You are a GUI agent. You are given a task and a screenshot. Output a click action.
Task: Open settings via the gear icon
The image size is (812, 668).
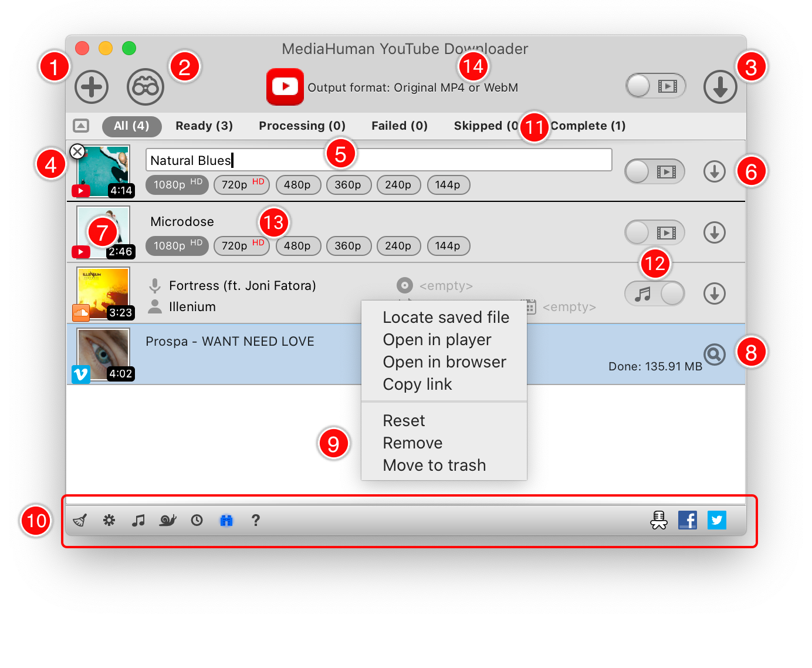(109, 520)
